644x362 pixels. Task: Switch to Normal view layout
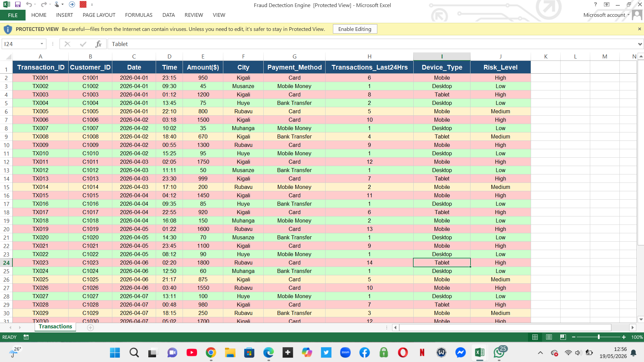[x=535, y=337]
